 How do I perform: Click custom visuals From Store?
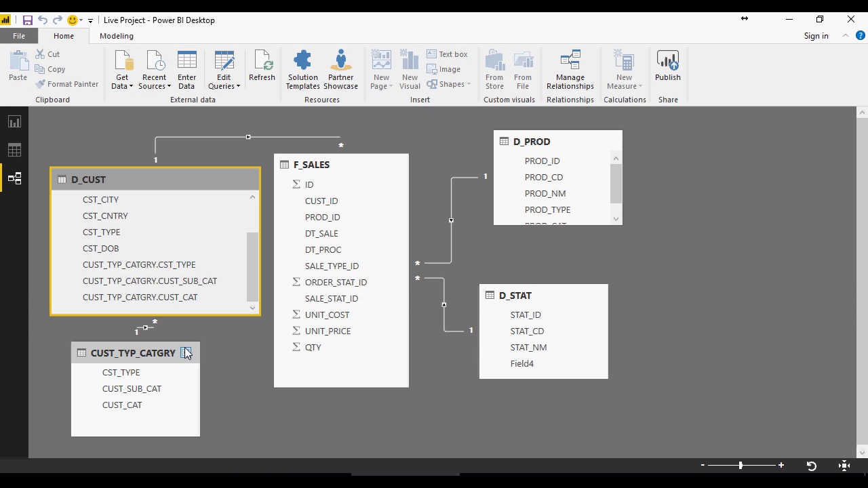pyautogui.click(x=494, y=70)
